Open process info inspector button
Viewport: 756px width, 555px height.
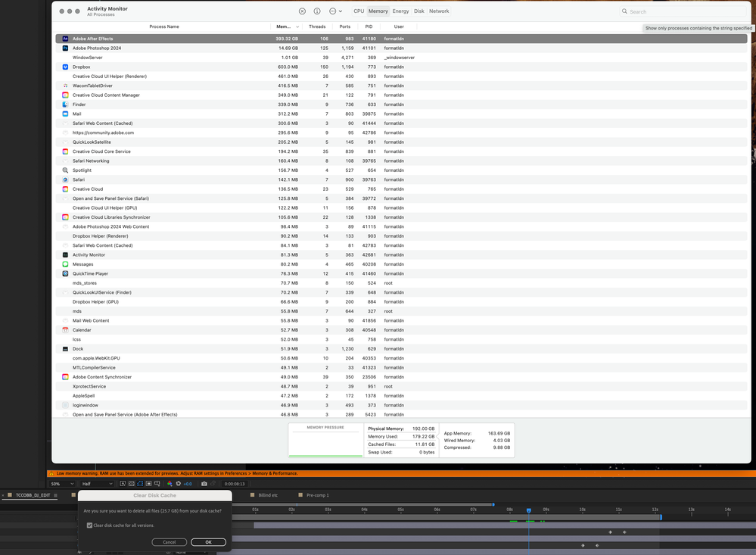[317, 11]
